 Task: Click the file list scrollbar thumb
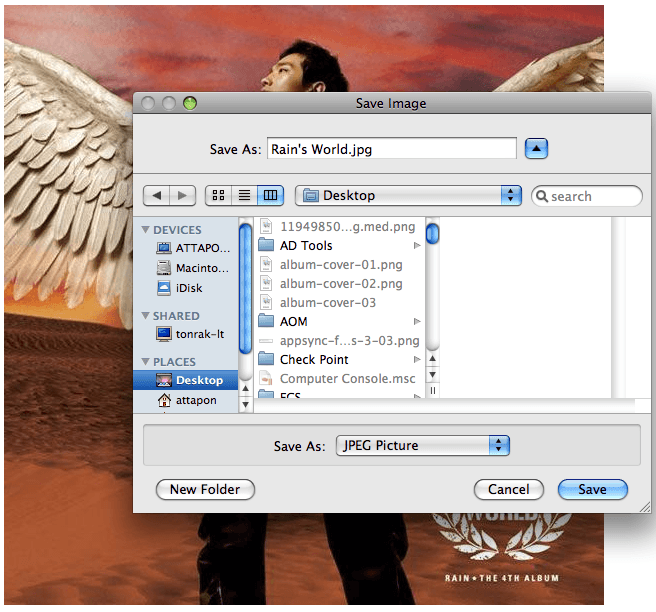tap(433, 233)
